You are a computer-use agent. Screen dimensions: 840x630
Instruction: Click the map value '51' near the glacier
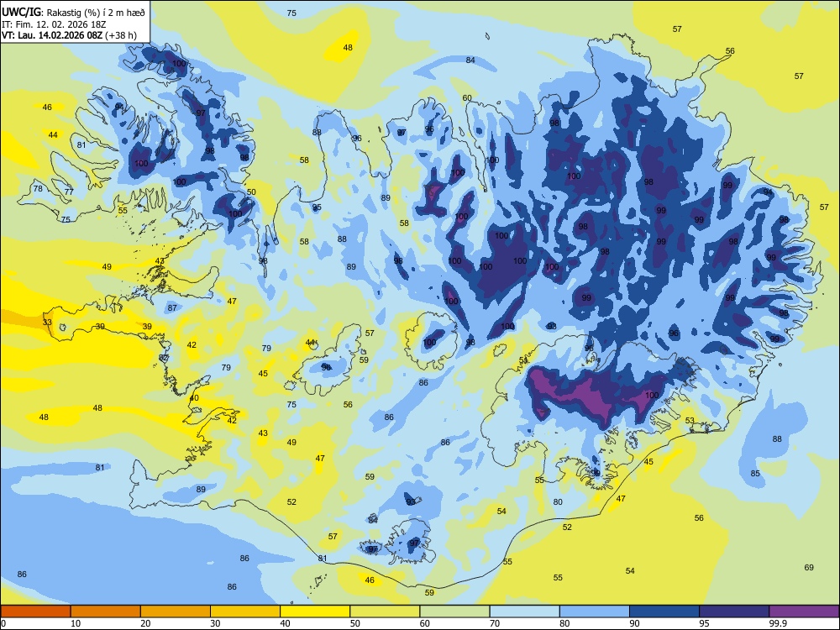click(x=523, y=360)
